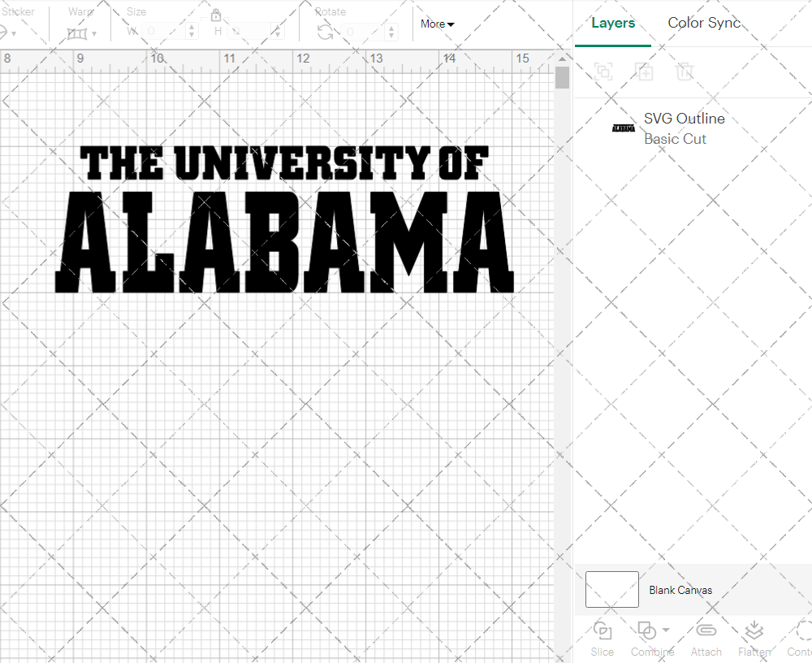Image resolution: width=812 pixels, height=663 pixels.
Task: Toggle the size lock aspect ratio
Action: click(x=216, y=15)
